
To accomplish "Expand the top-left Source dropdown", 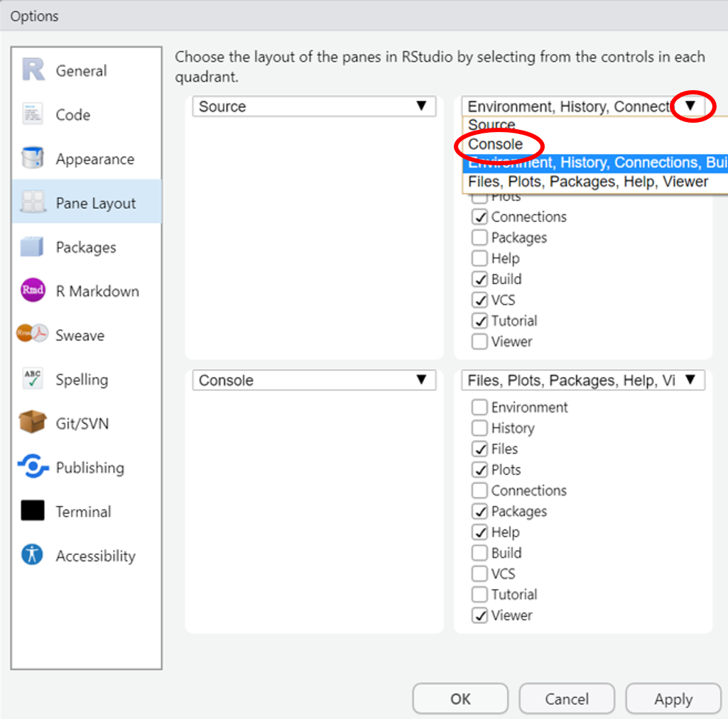I will [x=314, y=106].
